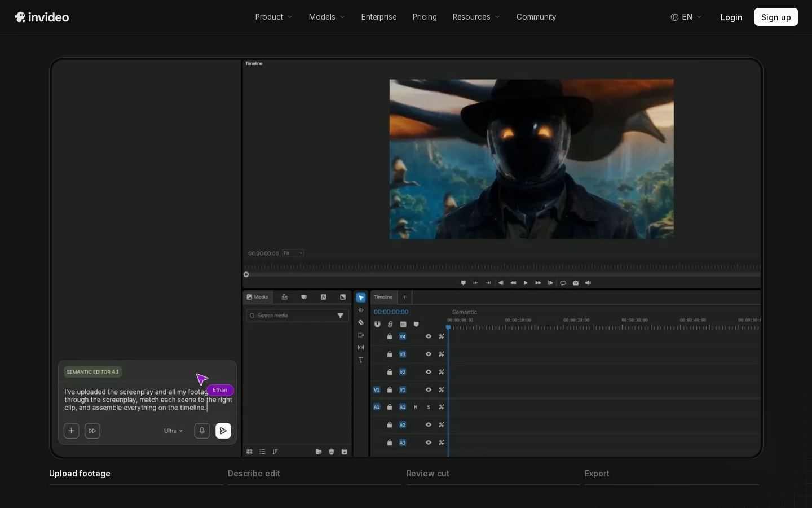Click the Semantic Editor 4.1 badge

[93, 372]
